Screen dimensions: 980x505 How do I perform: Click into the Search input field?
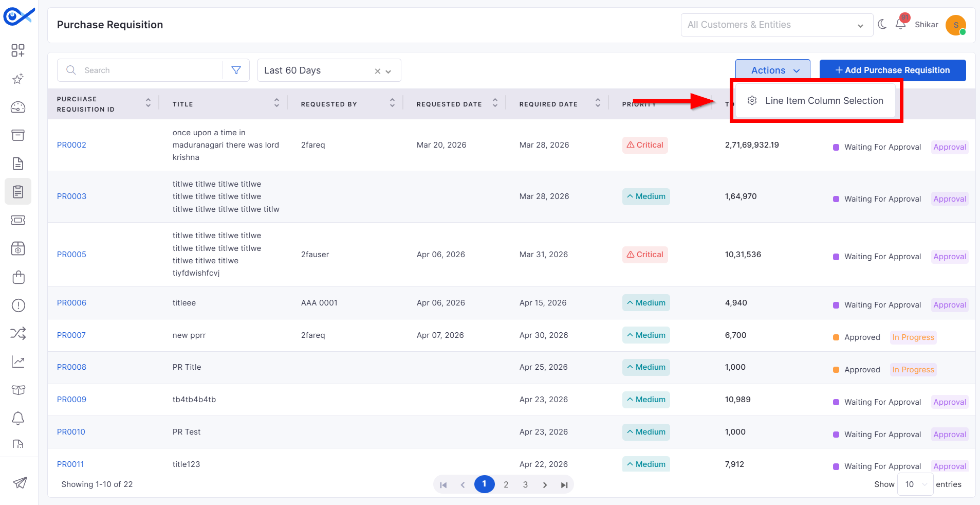152,70
